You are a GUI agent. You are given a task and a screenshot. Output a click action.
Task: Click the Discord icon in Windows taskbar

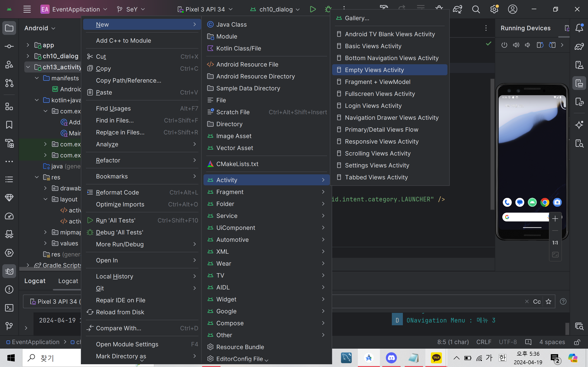pyautogui.click(x=391, y=358)
